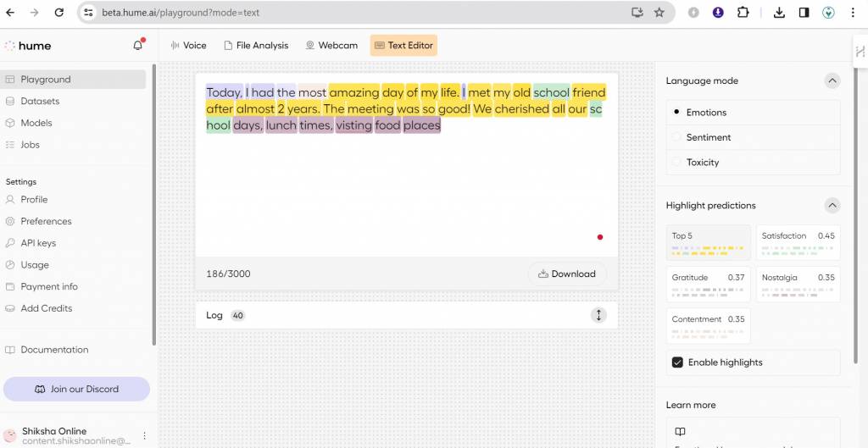This screenshot has width=868, height=448.
Task: Collapse the Highlight predictions section
Action: pos(832,206)
